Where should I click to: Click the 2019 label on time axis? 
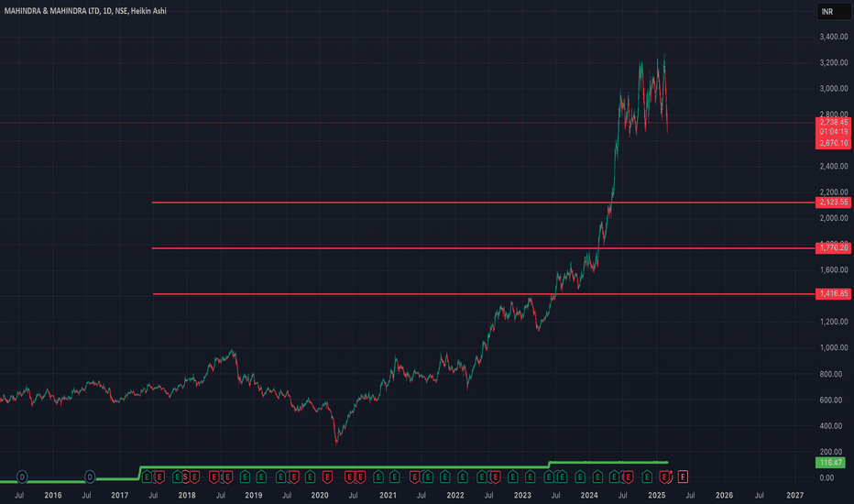[x=253, y=495]
